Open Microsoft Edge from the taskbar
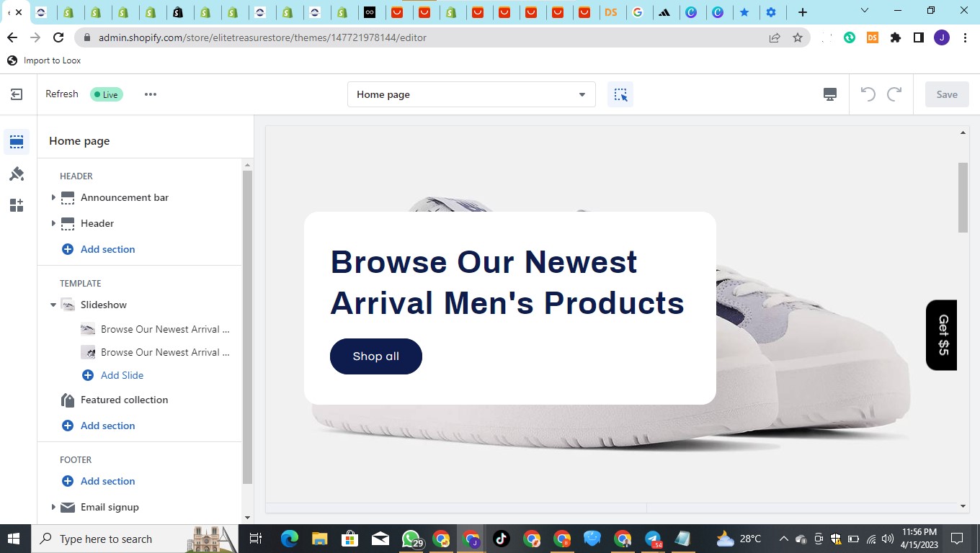This screenshot has height=553, width=980. [x=290, y=539]
